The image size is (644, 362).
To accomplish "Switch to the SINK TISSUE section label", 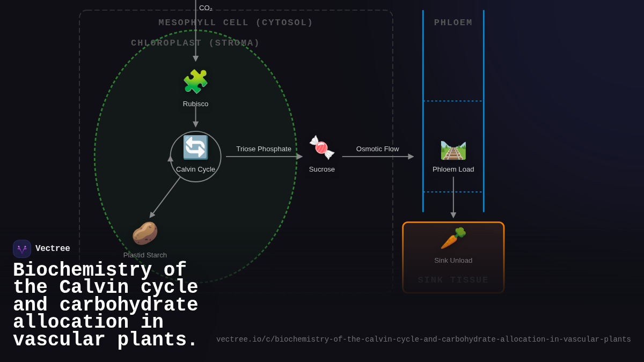I will point(453,279).
